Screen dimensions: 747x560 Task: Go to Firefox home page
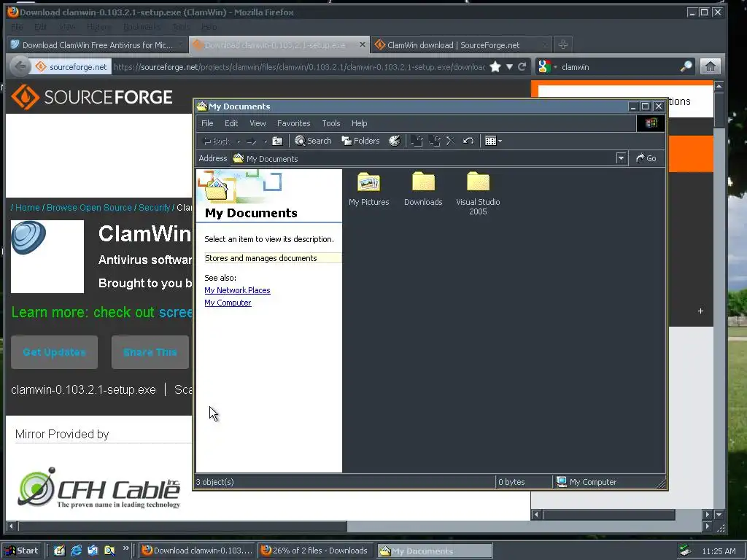(710, 66)
